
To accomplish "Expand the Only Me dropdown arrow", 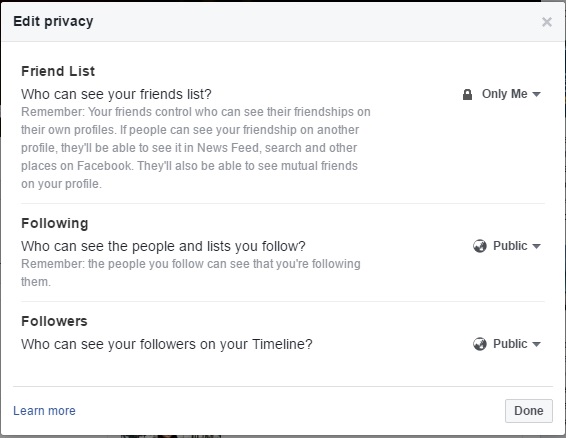I will click(x=536, y=95).
